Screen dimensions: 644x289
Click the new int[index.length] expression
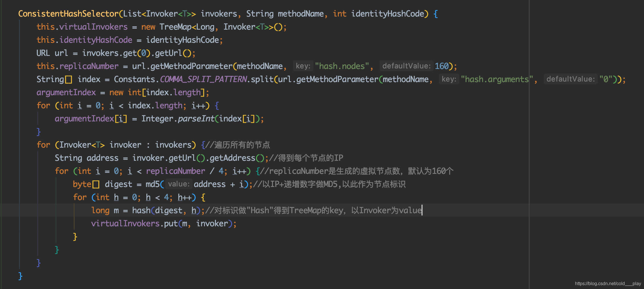(x=157, y=92)
